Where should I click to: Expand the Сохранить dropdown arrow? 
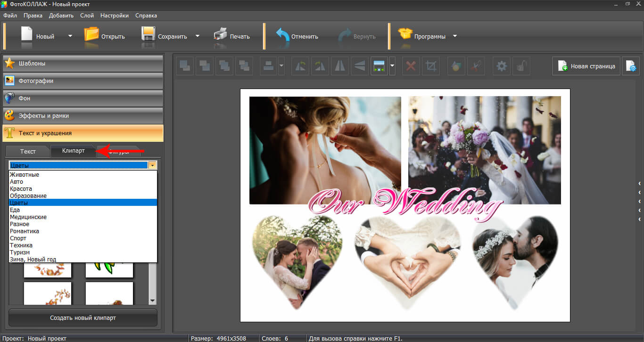click(198, 36)
